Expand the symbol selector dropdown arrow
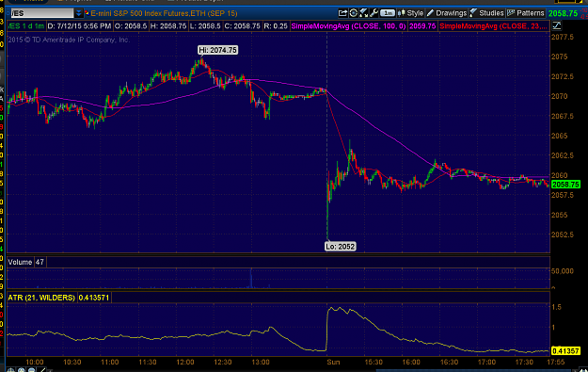Screen dimensions: 588x372 click(78, 13)
